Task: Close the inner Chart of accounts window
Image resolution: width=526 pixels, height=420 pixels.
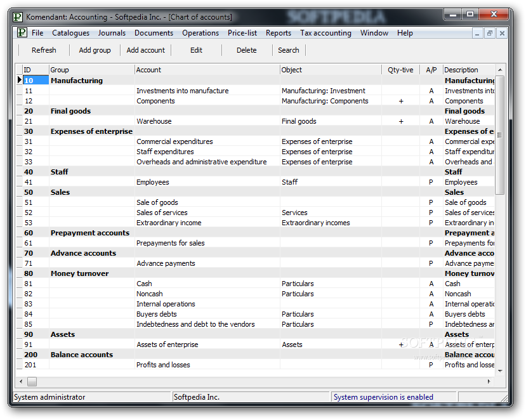Action: tap(502, 33)
